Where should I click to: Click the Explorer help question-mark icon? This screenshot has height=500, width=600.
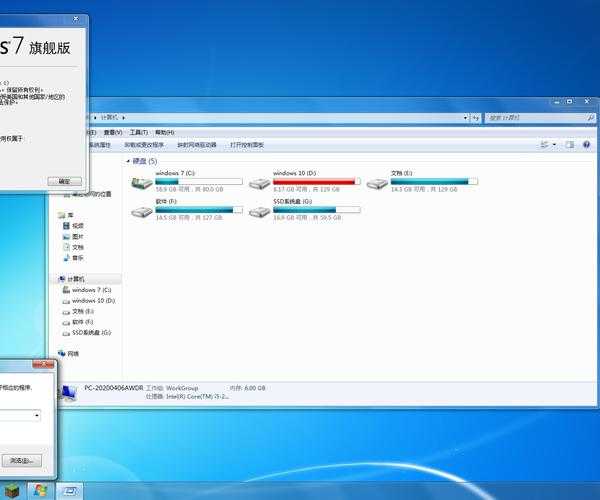pos(586,145)
